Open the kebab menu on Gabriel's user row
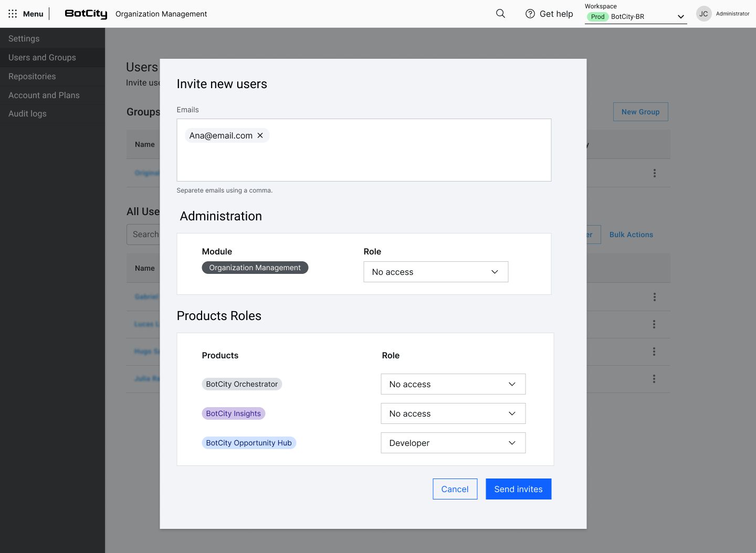Screen dimensions: 756x553 point(654,297)
